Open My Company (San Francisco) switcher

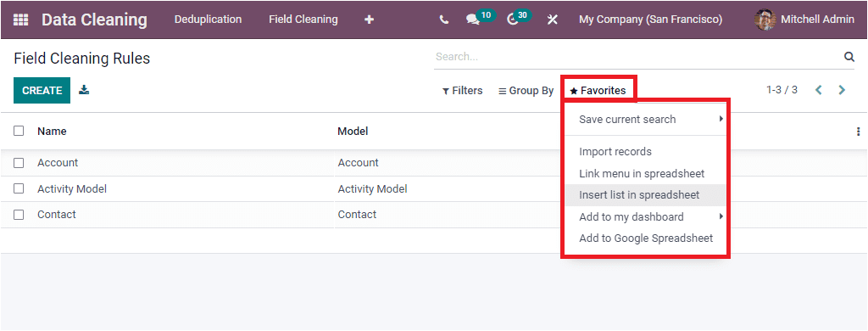pos(650,20)
